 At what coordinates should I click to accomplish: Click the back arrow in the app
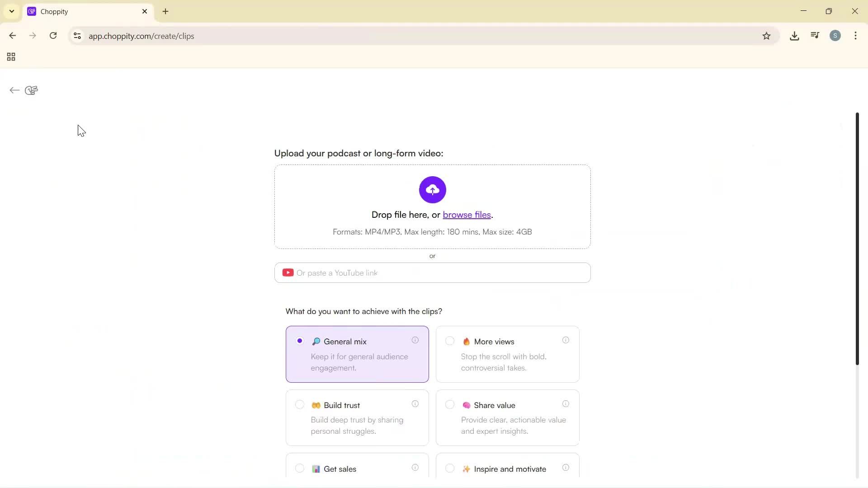pyautogui.click(x=14, y=90)
